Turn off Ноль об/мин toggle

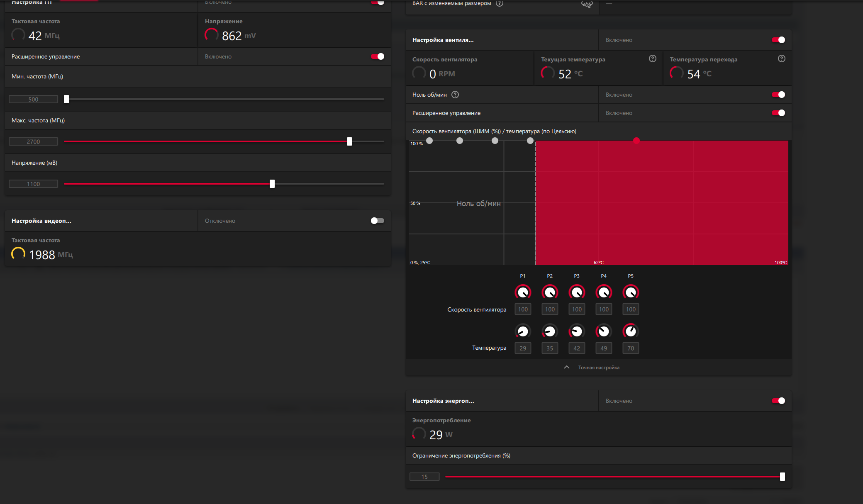778,95
